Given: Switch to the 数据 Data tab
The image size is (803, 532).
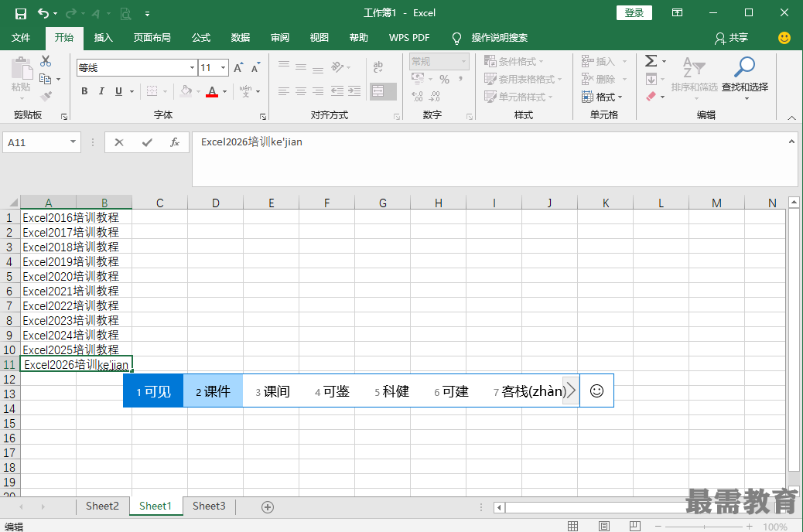Looking at the screenshot, I should pos(240,37).
